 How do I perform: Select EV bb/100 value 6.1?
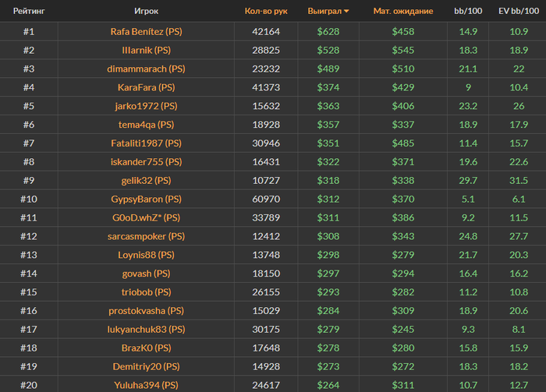pos(519,199)
